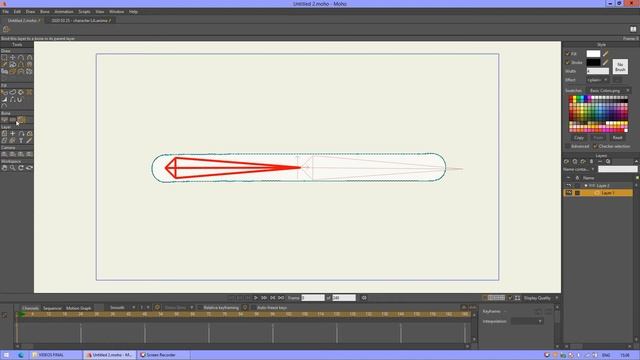Select the Layer group Eyedropper tool
Image resolution: width=640 pixels, height=360 pixels.
(x=29, y=140)
